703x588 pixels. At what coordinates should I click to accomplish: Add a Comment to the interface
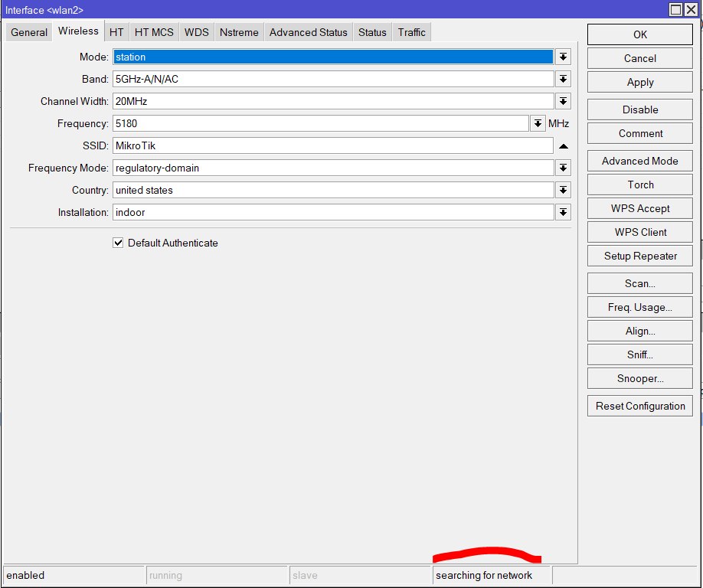[x=639, y=133]
